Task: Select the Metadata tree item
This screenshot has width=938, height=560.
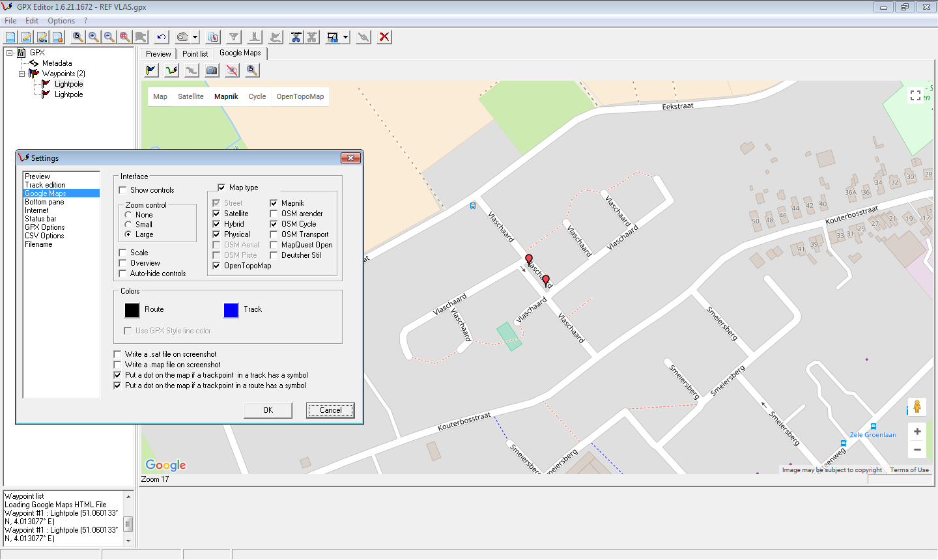Action: point(57,63)
